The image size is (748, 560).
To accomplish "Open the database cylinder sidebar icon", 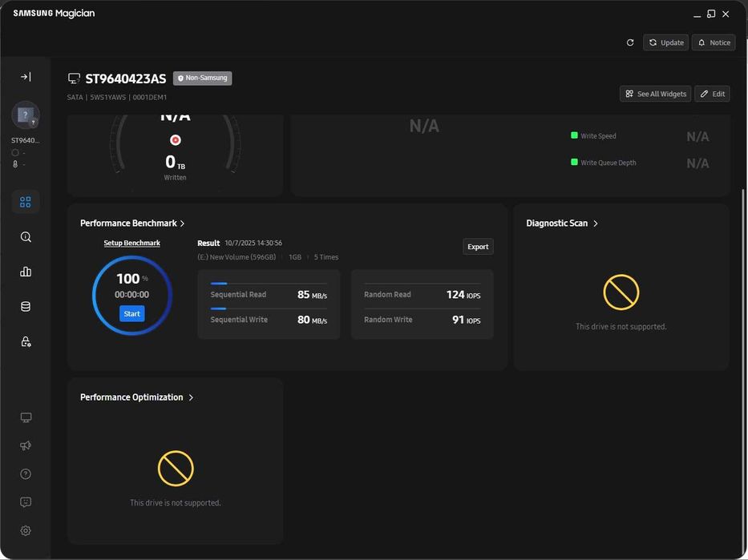I will click(26, 307).
